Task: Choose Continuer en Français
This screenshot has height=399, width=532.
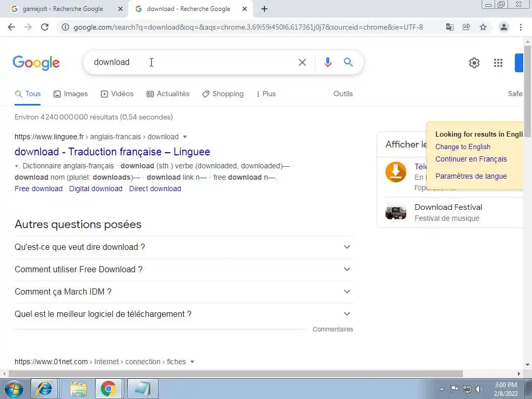Action: (471, 159)
